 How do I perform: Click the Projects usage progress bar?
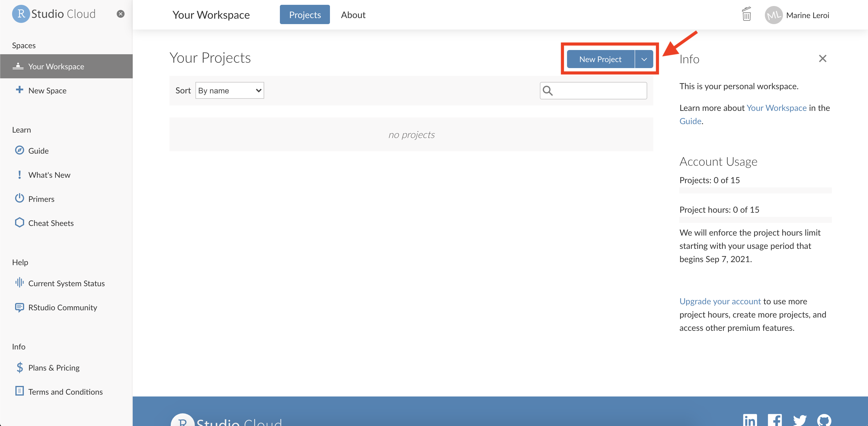pyautogui.click(x=755, y=190)
